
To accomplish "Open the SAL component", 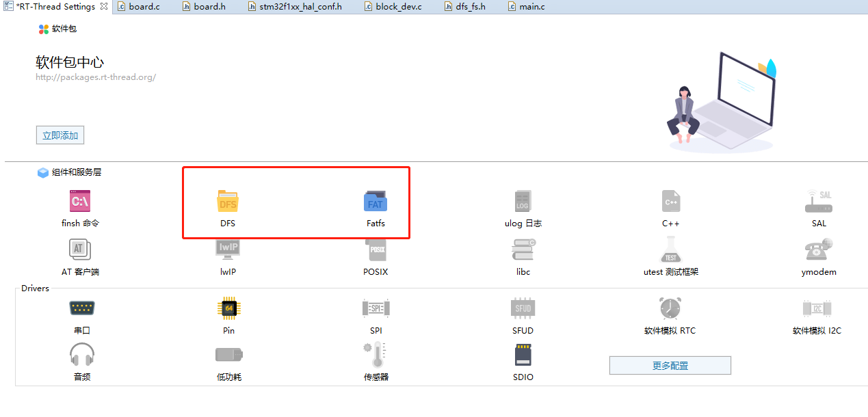I will (x=818, y=205).
